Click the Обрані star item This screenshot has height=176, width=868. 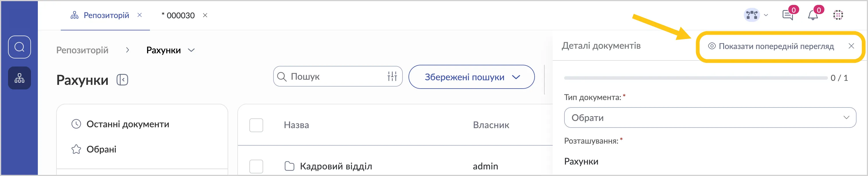click(x=101, y=149)
